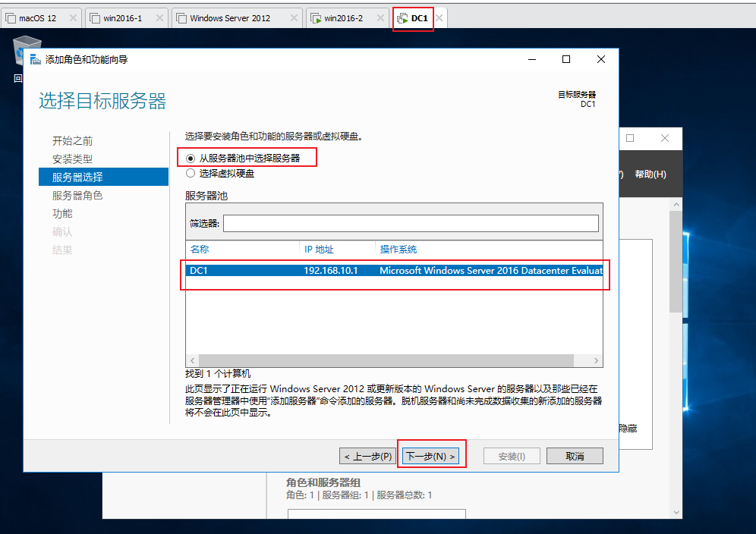Click 隐藏 link in Server Manager window
Screen dimensions: 756x534
[x=628, y=428]
